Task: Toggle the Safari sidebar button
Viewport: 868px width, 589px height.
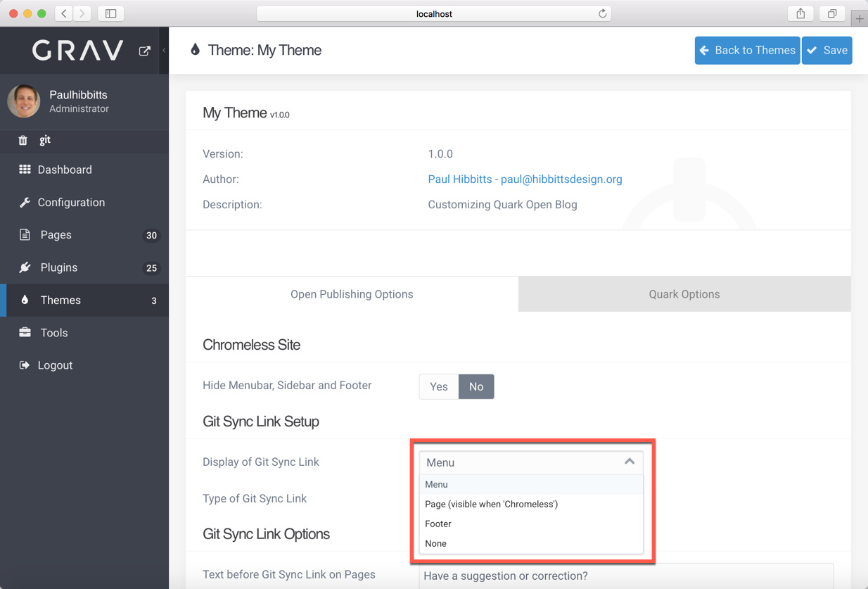Action: (x=111, y=13)
